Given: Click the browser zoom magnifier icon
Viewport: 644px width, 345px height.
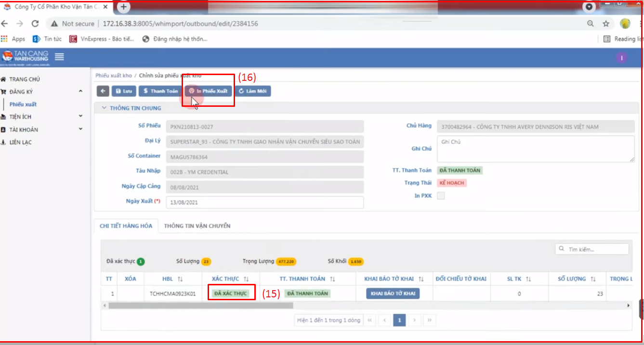Looking at the screenshot, I should coord(590,24).
